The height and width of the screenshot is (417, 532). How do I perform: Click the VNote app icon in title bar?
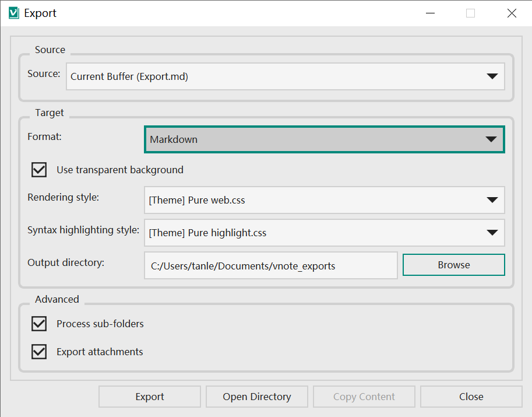pyautogui.click(x=14, y=13)
